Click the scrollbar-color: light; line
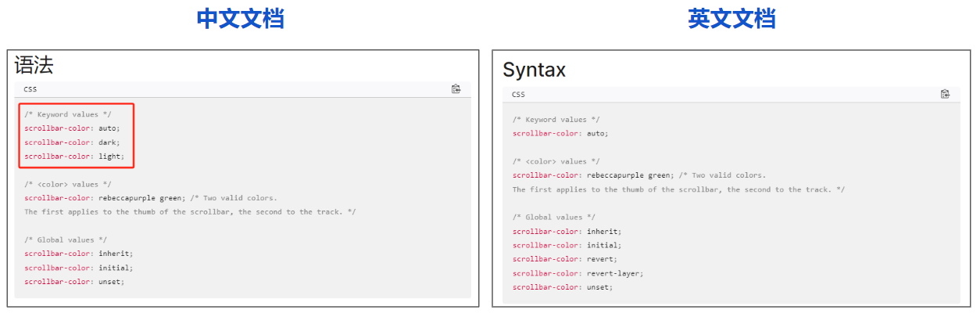Viewport: 980px width, 317px height. (74, 157)
